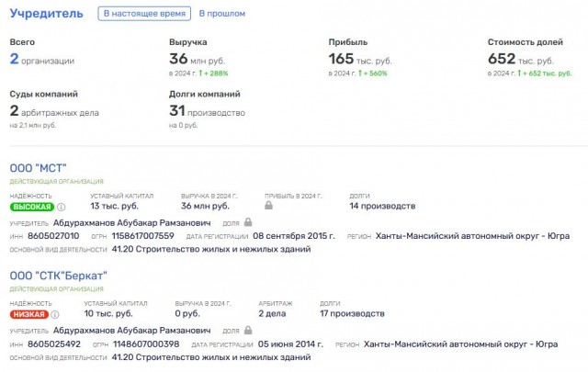The height and width of the screenshot is (372, 588).
Task: Click на 0 руб. debts amount
Action: [184, 125]
